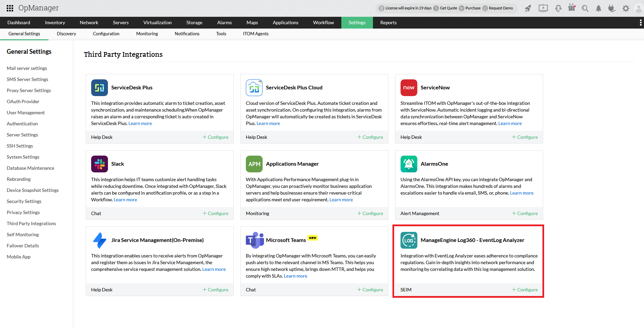Select the Slack integration icon

(x=99, y=164)
